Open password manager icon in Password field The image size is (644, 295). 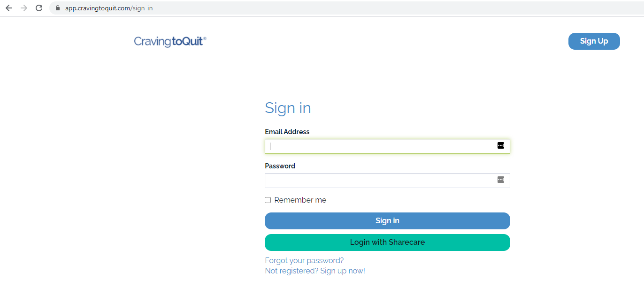(500, 180)
